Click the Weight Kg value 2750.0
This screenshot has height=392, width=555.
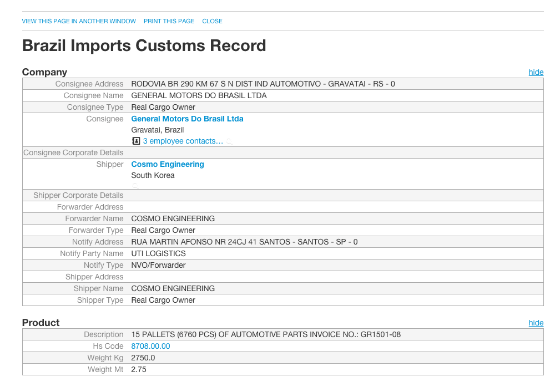[143, 358]
